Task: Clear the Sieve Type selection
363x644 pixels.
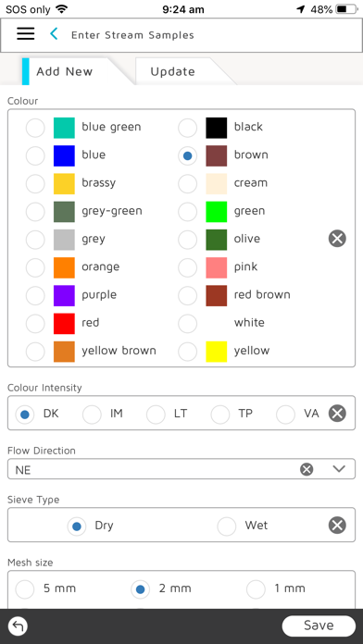Action: (x=337, y=526)
